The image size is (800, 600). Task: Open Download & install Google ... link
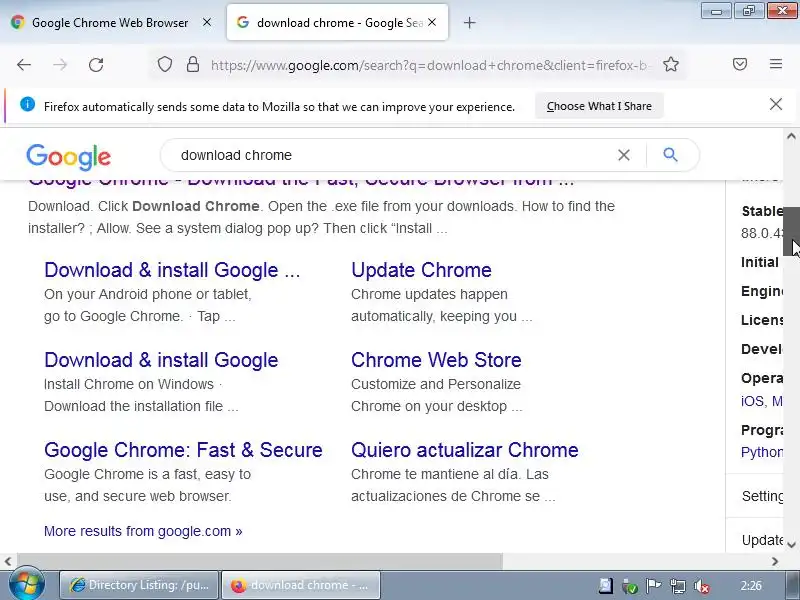pyautogui.click(x=172, y=270)
